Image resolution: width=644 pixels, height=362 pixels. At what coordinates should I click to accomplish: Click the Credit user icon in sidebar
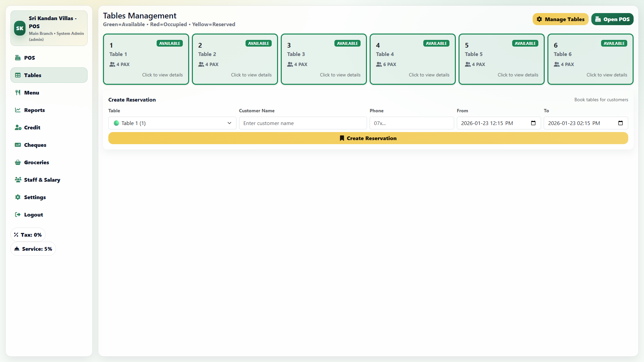click(18, 127)
